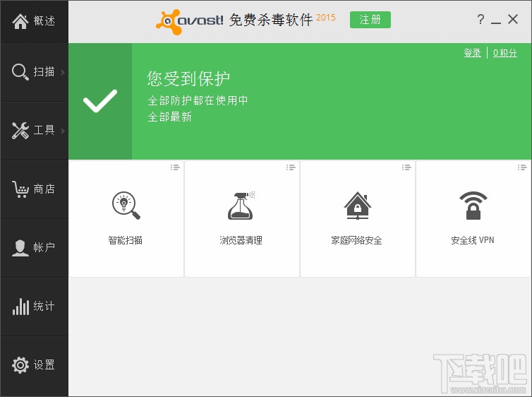Open list menu on 智能扫描 tile
The image size is (532, 397).
(175, 167)
